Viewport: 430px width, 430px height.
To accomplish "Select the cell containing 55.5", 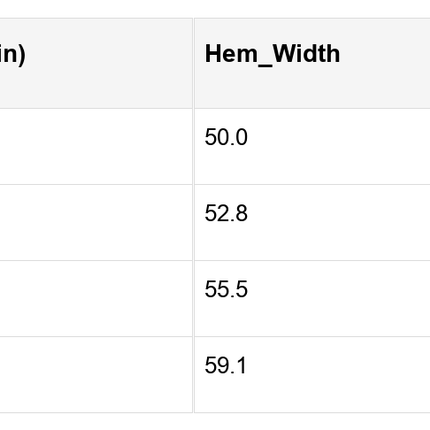I will point(312,299).
